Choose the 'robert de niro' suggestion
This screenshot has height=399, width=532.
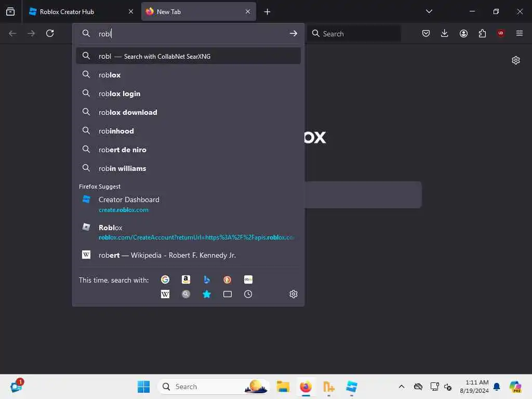pos(188,149)
